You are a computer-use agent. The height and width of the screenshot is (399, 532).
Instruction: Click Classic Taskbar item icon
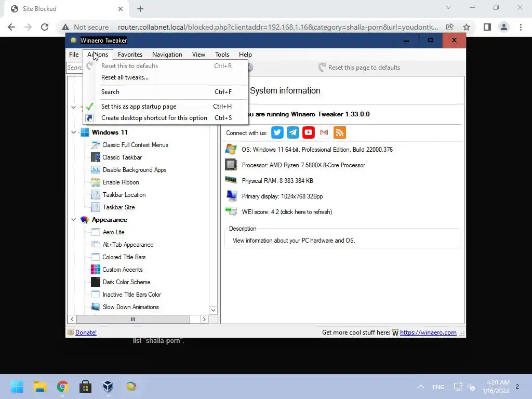click(96, 157)
